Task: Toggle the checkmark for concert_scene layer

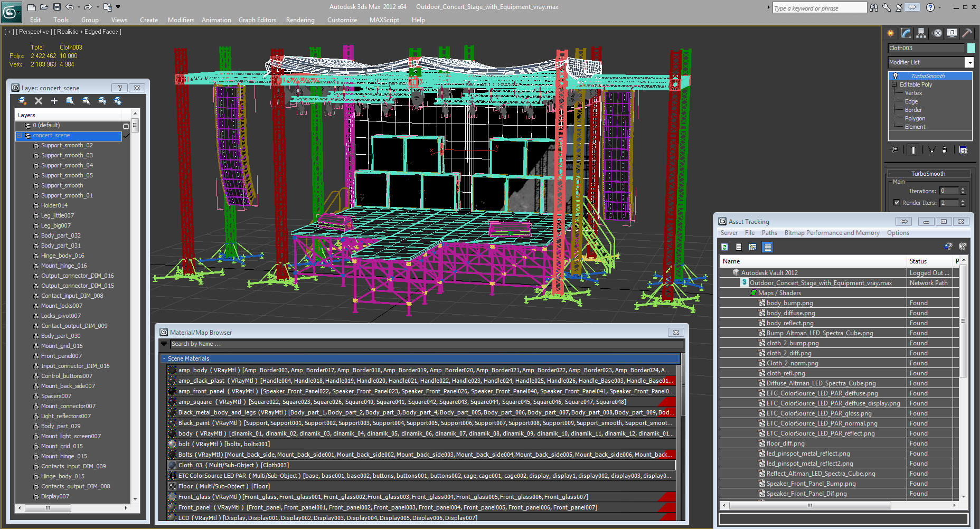Action: pos(126,136)
